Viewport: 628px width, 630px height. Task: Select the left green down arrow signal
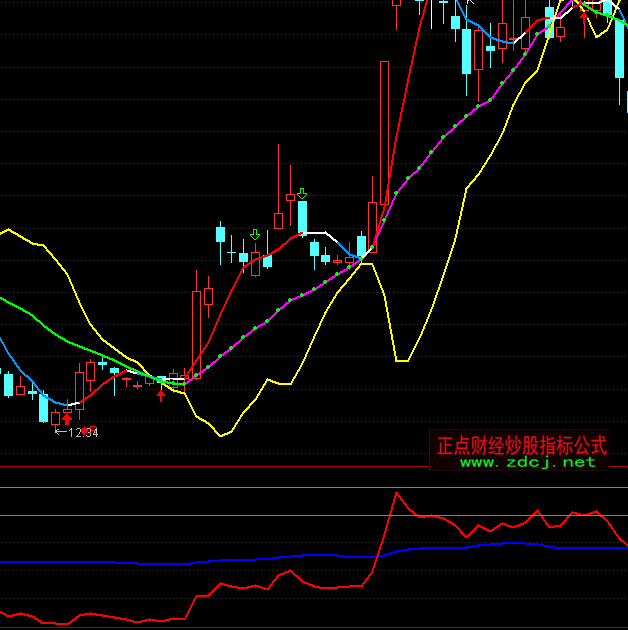(x=255, y=235)
